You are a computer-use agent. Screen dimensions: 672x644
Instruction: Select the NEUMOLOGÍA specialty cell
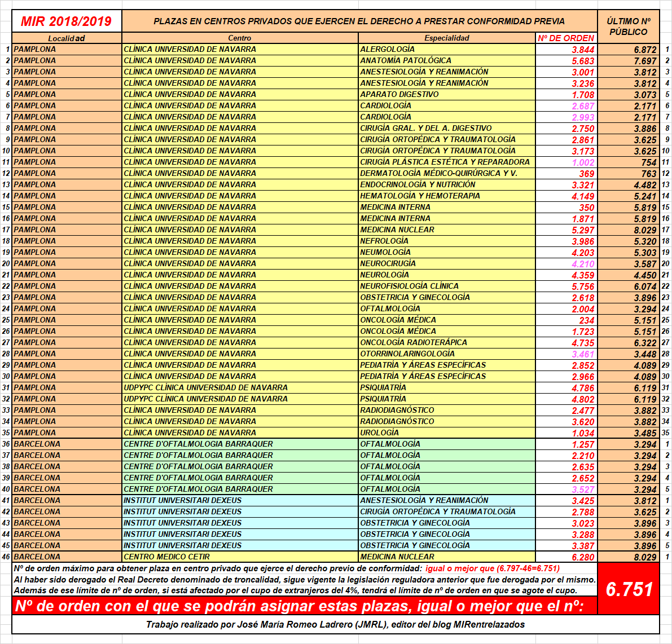click(446, 253)
